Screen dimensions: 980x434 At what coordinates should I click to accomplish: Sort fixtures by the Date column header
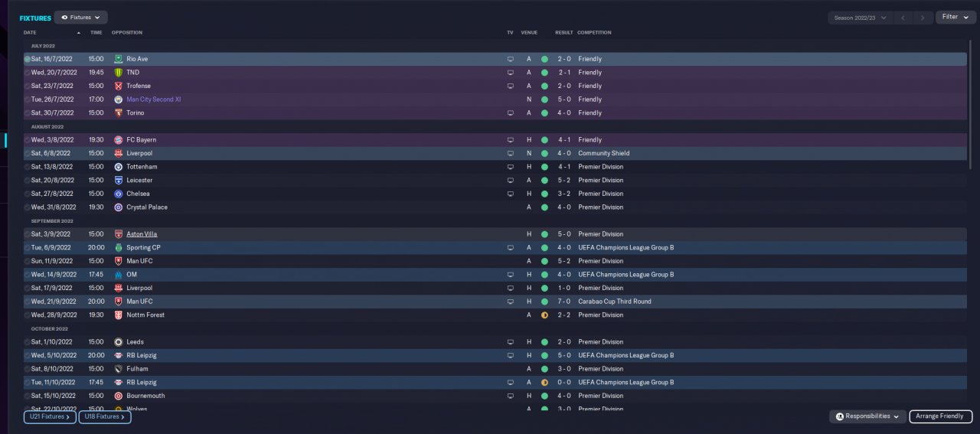[x=30, y=33]
